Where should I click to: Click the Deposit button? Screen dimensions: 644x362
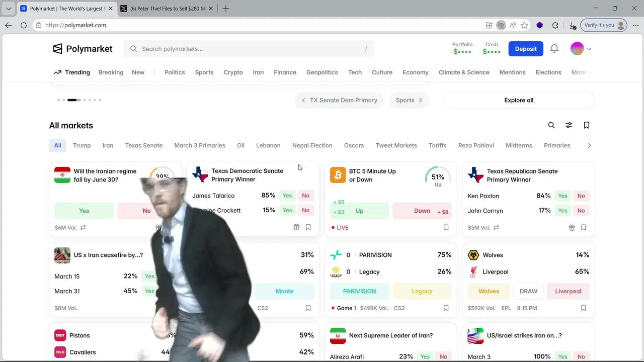(526, 49)
